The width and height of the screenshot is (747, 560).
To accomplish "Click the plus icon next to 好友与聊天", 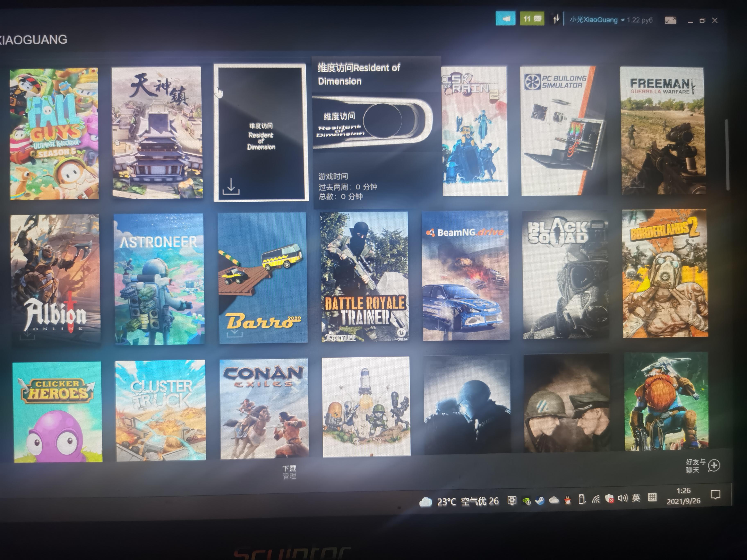I will (714, 465).
